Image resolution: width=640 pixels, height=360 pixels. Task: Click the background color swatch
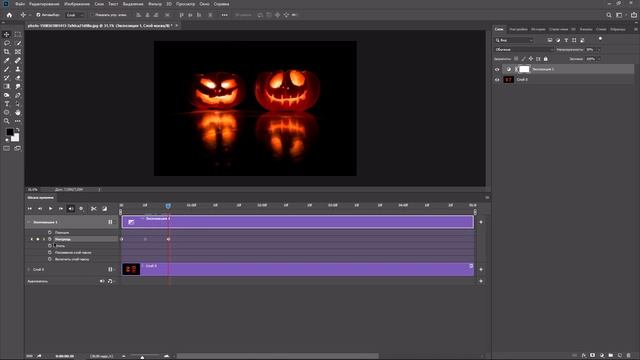(x=16, y=138)
